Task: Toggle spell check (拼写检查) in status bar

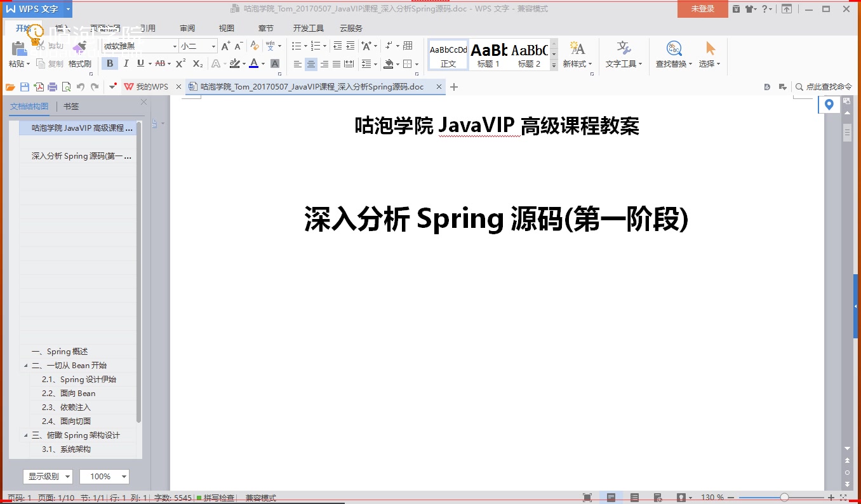Action: coord(215,498)
